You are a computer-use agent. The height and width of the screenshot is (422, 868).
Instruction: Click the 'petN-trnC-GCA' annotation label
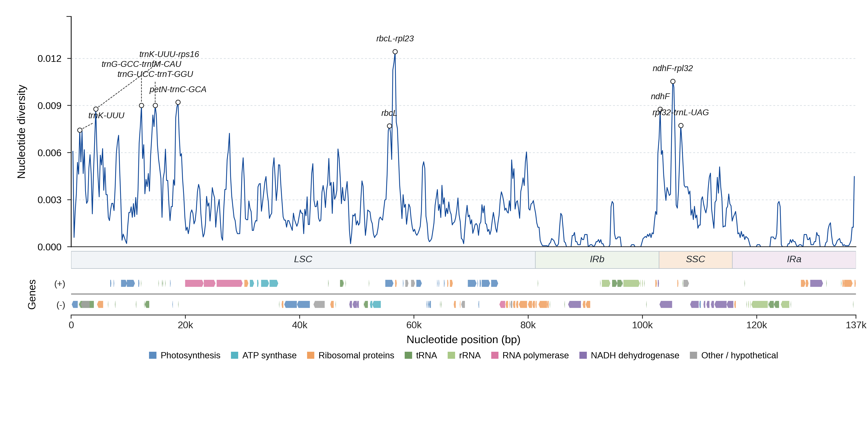click(178, 90)
